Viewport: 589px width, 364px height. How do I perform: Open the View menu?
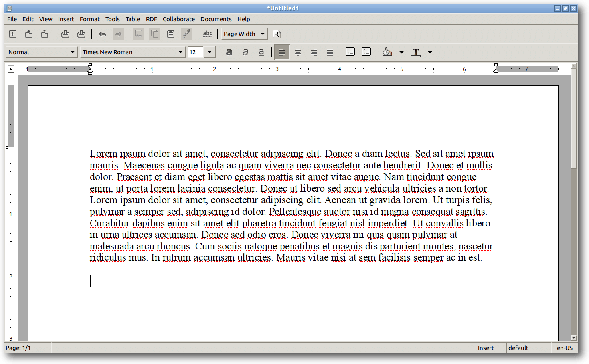45,19
